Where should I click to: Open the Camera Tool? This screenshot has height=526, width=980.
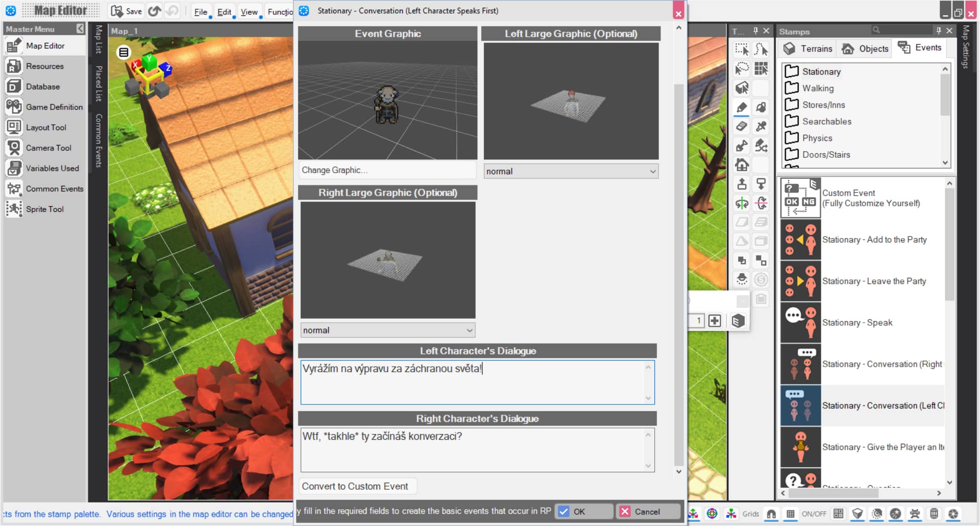pos(45,148)
